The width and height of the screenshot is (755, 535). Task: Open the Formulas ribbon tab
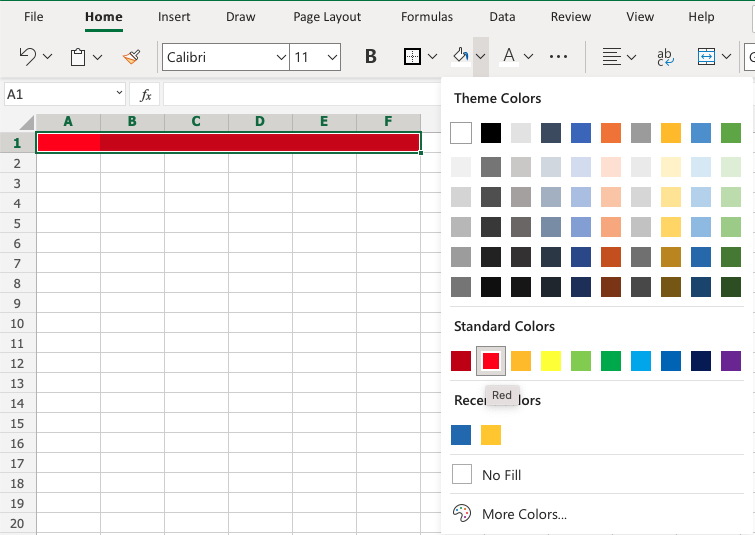tap(427, 17)
